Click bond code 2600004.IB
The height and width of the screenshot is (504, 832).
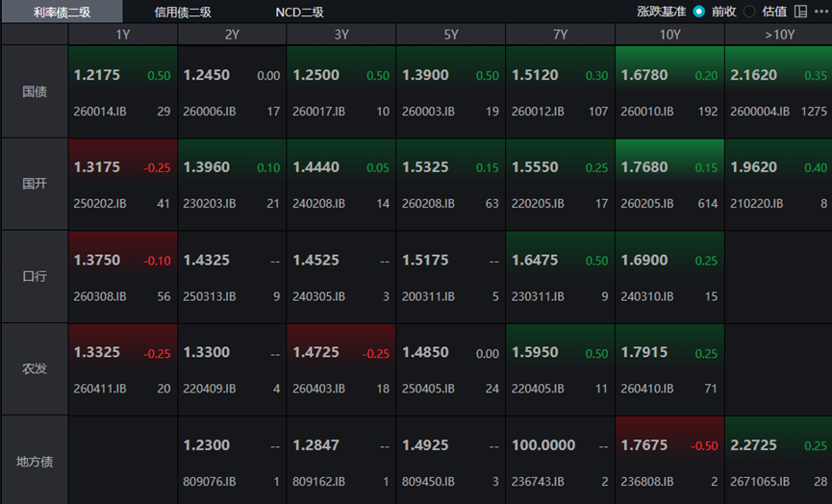coord(760,112)
